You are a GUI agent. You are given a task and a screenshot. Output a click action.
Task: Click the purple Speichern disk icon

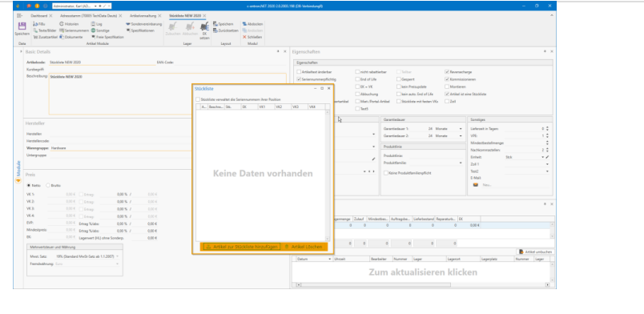[22, 26]
